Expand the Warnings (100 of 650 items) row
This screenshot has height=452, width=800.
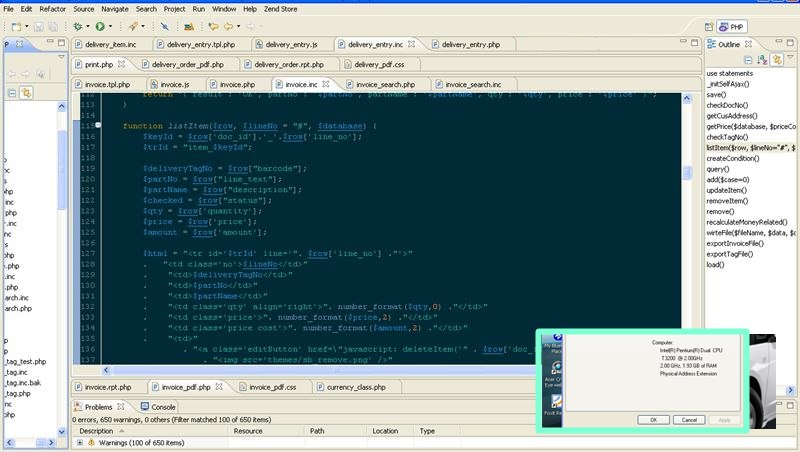80,442
